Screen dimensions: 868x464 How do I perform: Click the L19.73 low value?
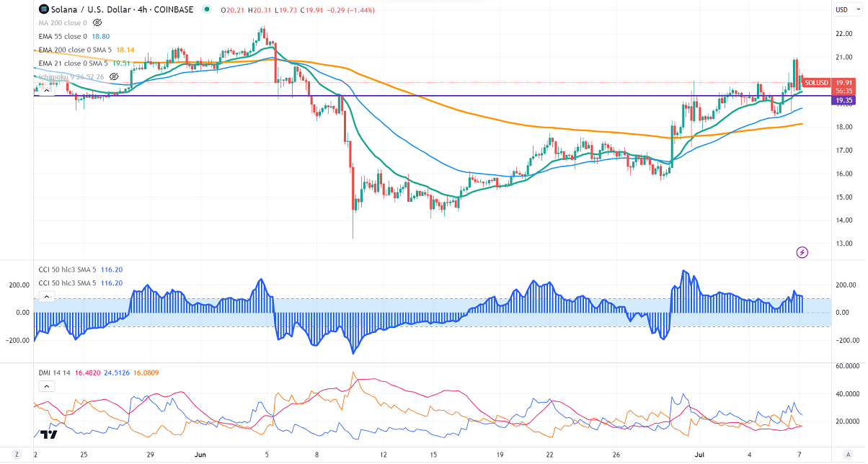click(285, 10)
